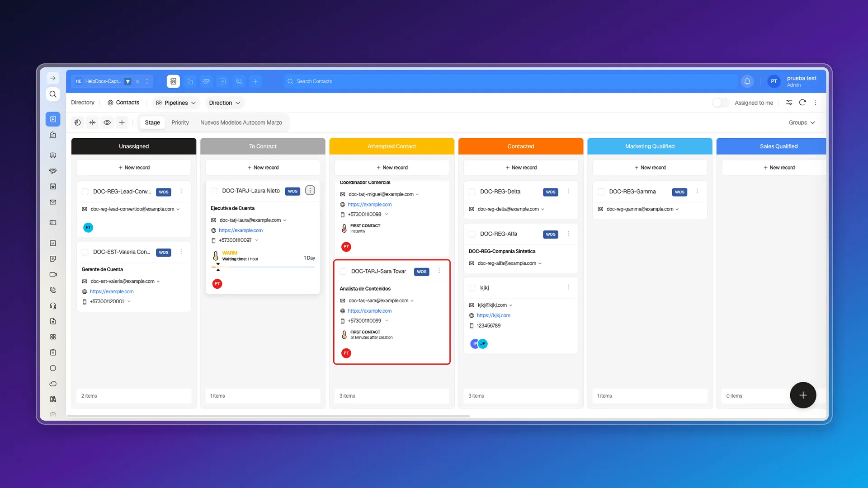The image size is (868, 488).
Task: Check the DOC-TARJ-Sara Tovar card checkbox
Action: pos(343,272)
